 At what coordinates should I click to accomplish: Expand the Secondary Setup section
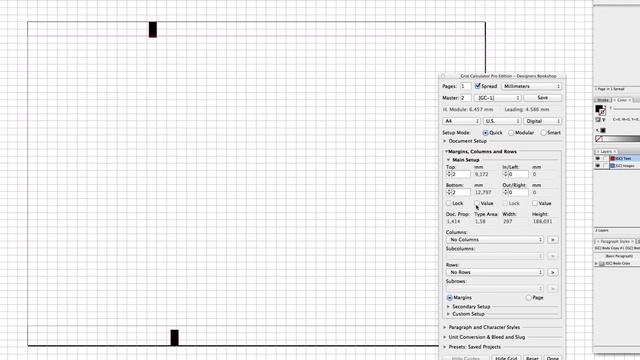click(448, 307)
